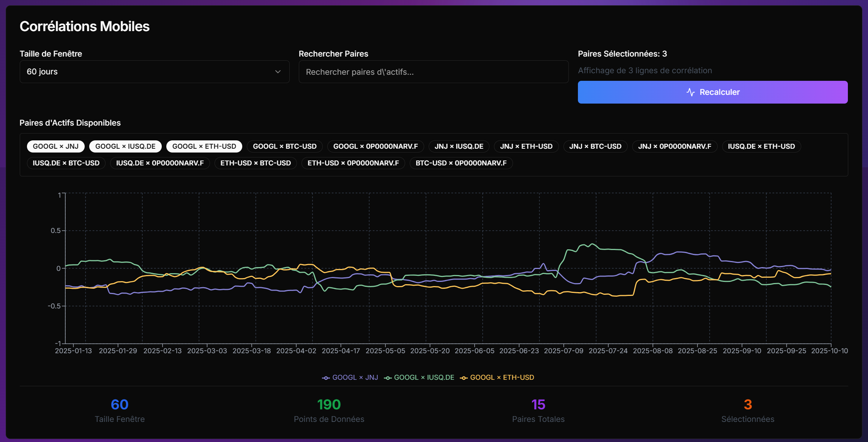Screen dimensions: 868x442
Task: Select the GOOGL × 0P0000NARV.F pair chip
Action: pyautogui.click(x=375, y=146)
